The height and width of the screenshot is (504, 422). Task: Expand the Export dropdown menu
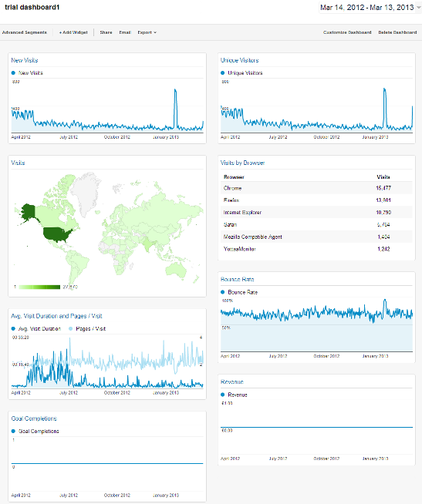(x=147, y=32)
